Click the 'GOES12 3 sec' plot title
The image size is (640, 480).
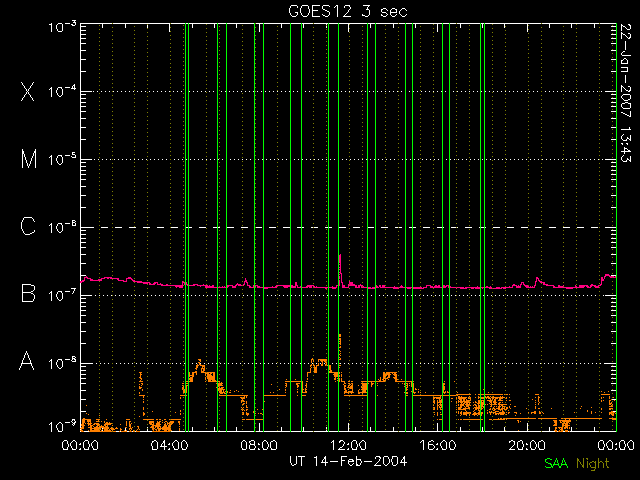click(x=348, y=11)
